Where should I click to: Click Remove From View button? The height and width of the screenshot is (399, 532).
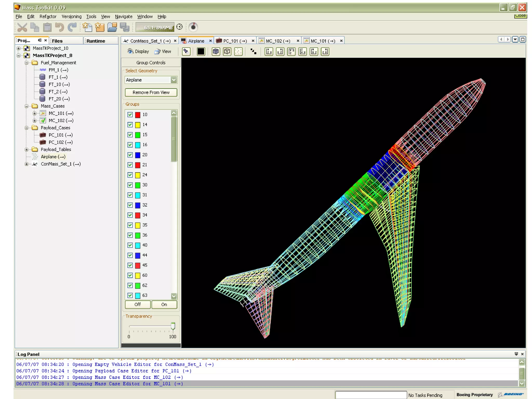click(151, 93)
